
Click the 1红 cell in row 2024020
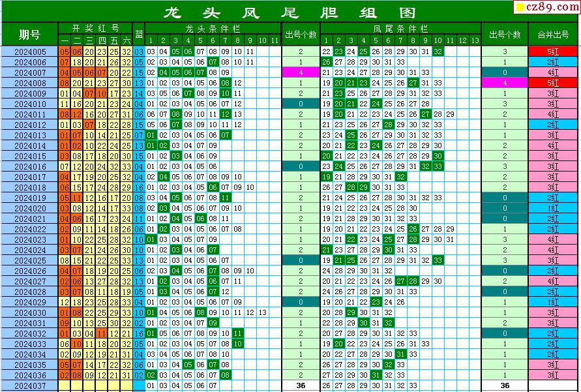pyautogui.click(x=553, y=208)
